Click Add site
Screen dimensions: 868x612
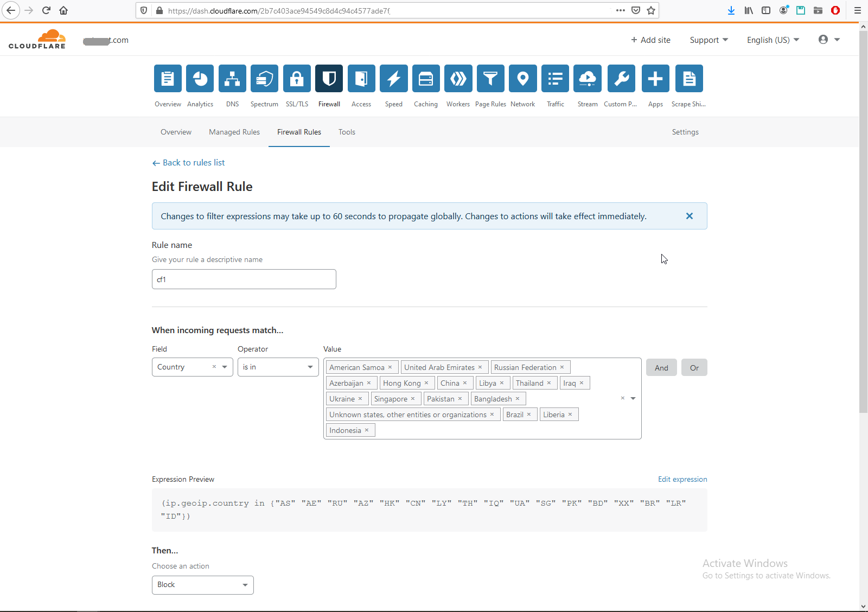(x=650, y=40)
